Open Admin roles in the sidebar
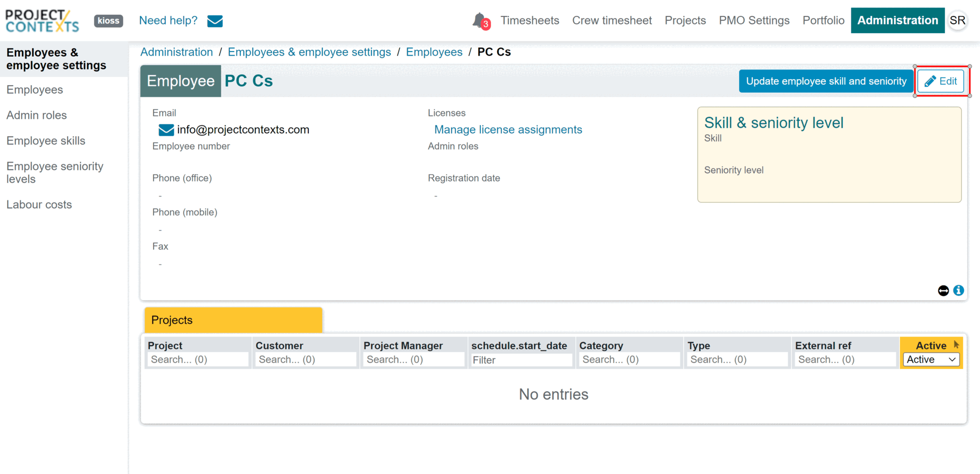This screenshot has width=980, height=474. coord(36,115)
